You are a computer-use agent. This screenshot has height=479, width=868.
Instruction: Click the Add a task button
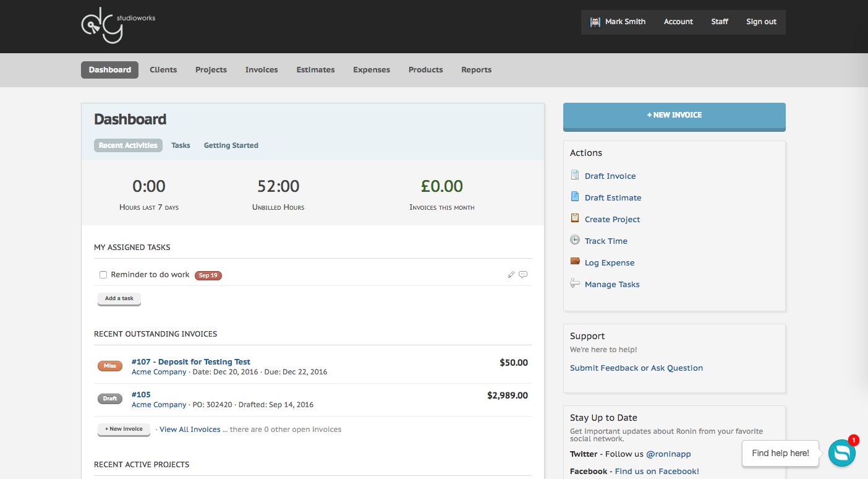coord(119,299)
